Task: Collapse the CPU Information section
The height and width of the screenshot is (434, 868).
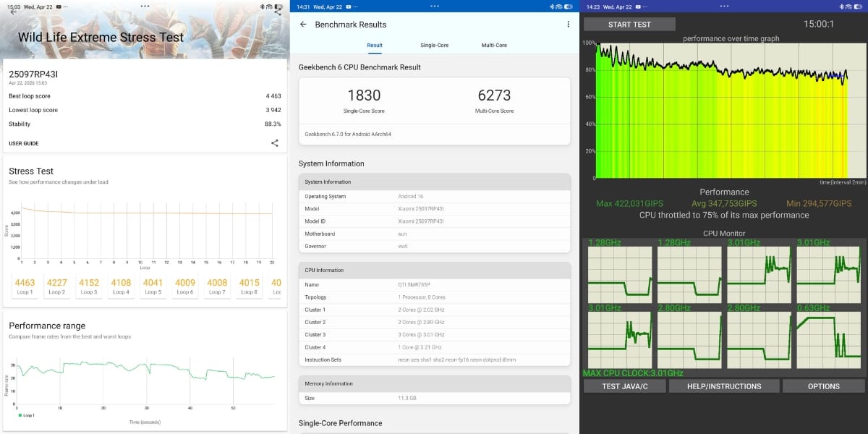Action: point(434,270)
